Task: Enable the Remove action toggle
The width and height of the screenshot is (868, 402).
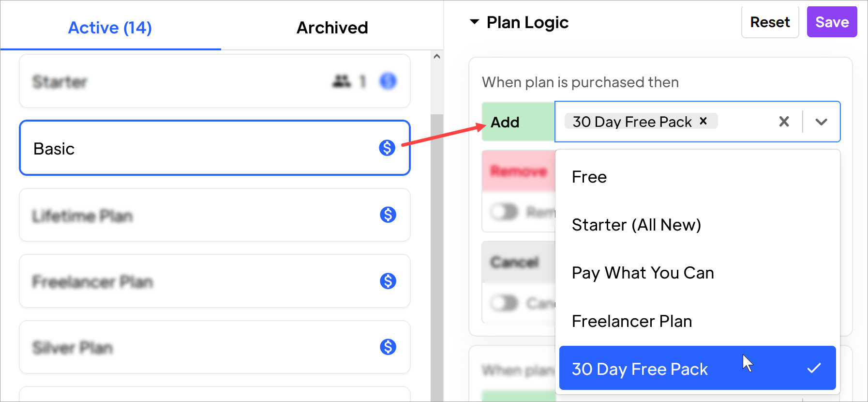Action: tap(504, 212)
